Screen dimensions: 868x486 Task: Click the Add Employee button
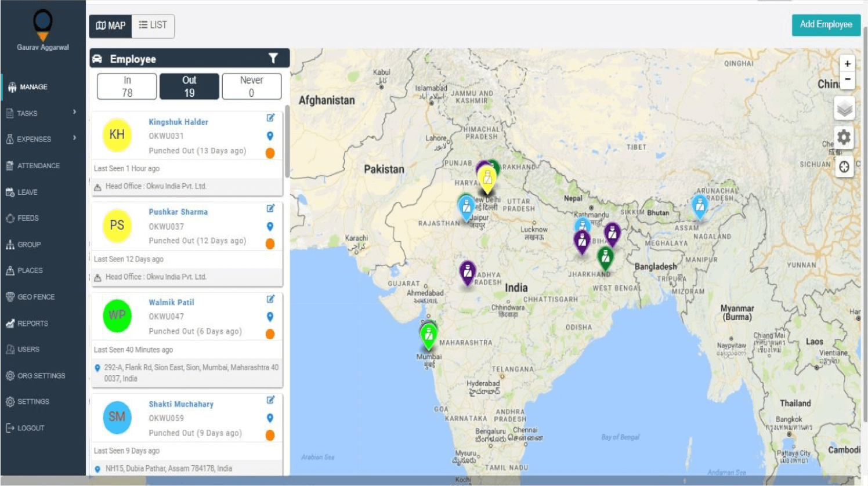coord(825,25)
